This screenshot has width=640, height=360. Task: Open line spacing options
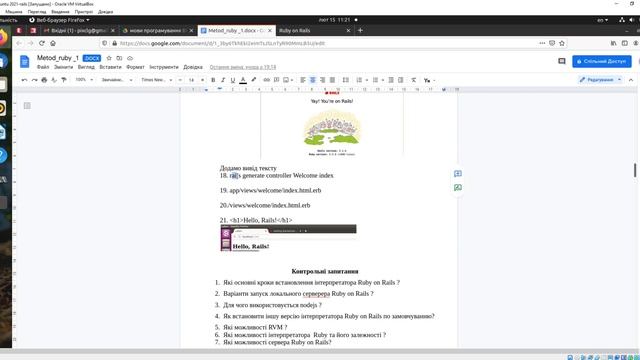coord(346,80)
